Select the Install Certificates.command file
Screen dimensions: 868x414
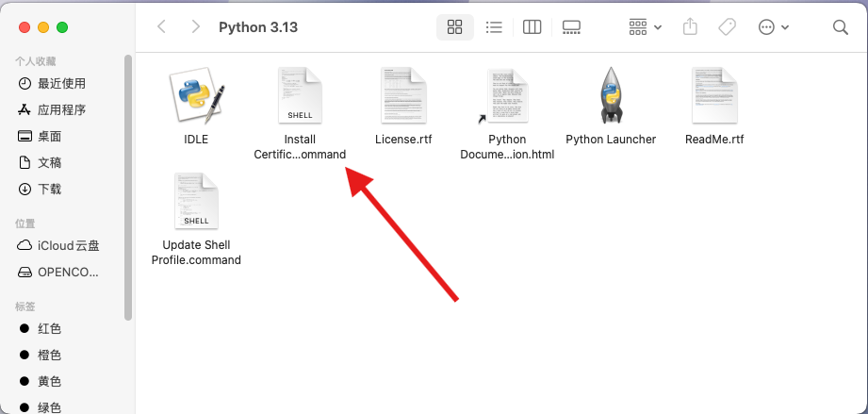coord(300,96)
